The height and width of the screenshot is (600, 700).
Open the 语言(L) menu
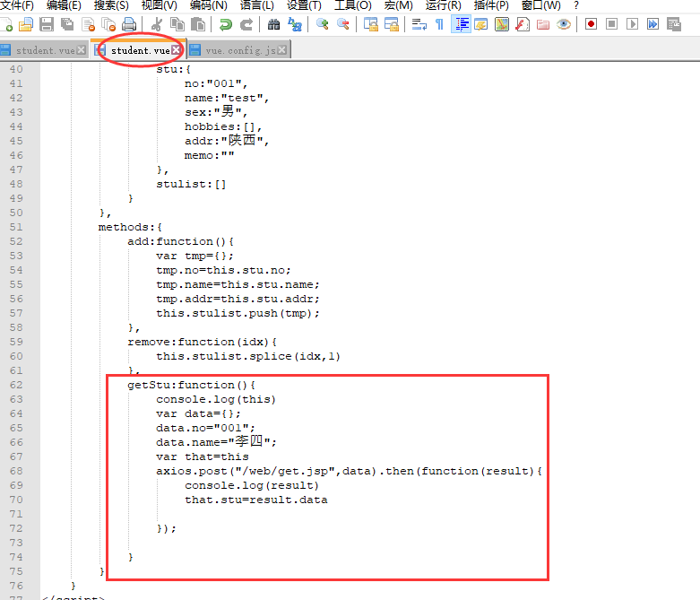256,5
